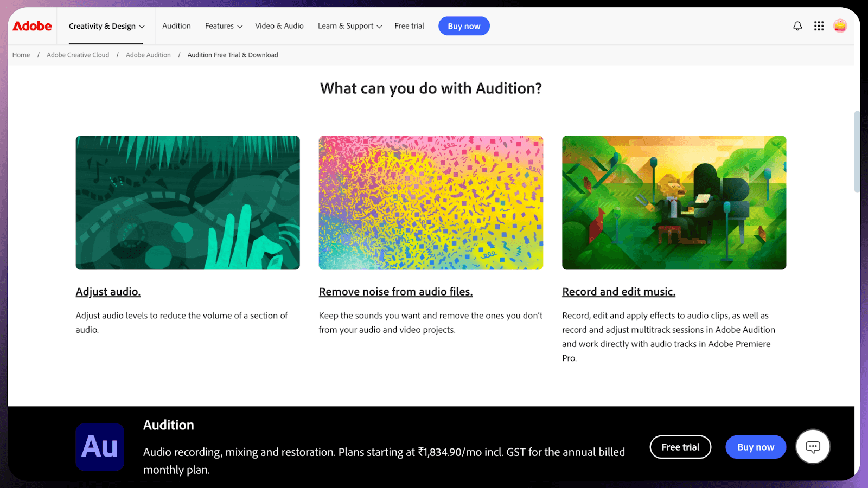868x488 pixels.
Task: Open the app switcher grid
Action: (x=819, y=26)
